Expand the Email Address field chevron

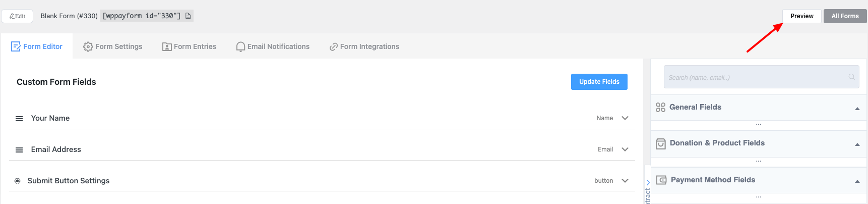coord(625,149)
